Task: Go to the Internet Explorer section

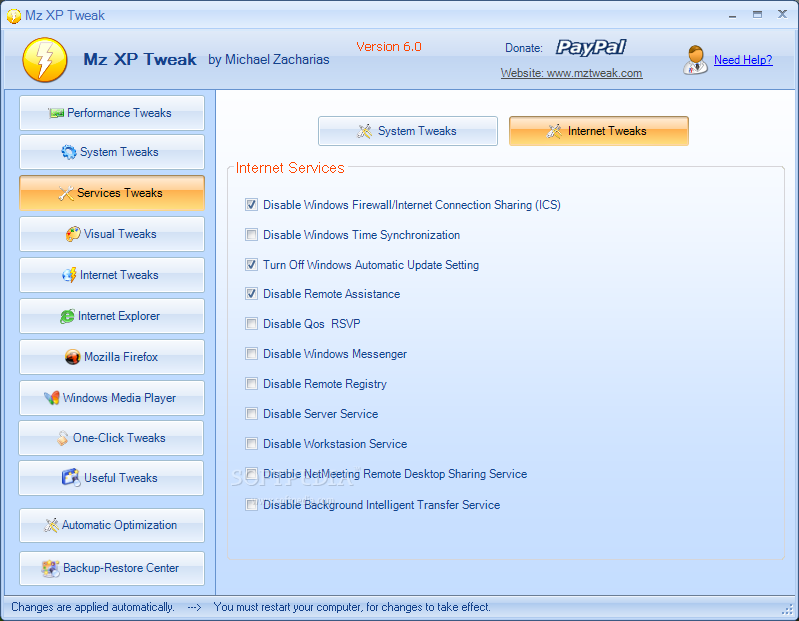Action: (x=112, y=316)
